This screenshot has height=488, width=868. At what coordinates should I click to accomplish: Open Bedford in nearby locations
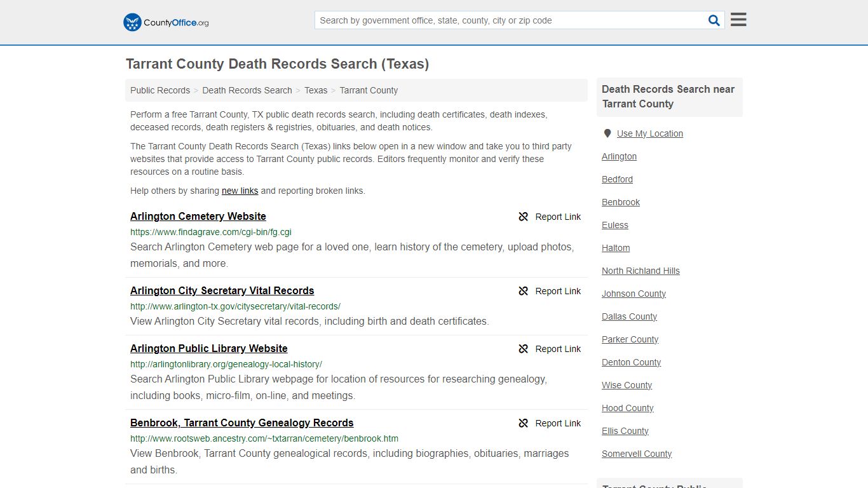tap(617, 179)
